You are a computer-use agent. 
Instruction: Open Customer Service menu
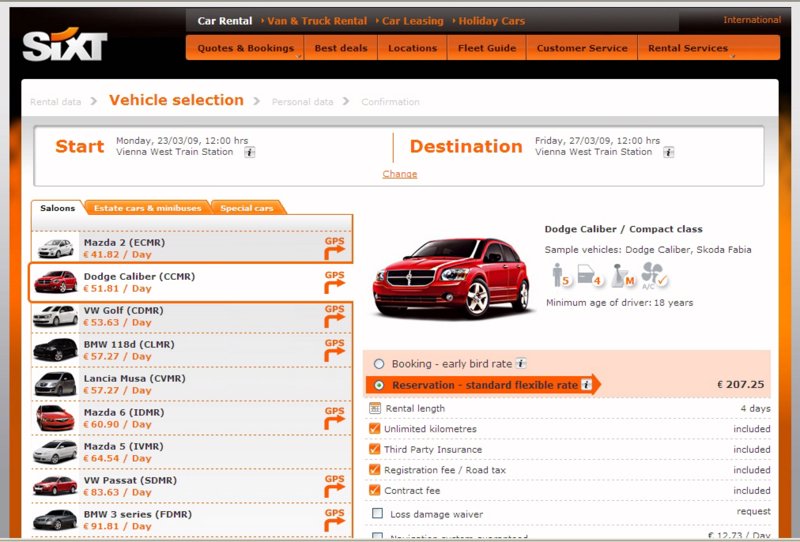(582, 48)
